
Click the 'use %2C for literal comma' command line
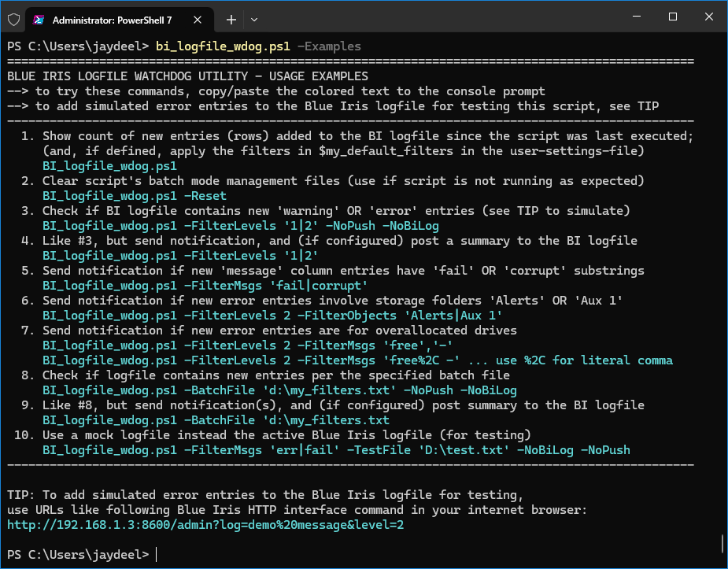click(x=357, y=360)
